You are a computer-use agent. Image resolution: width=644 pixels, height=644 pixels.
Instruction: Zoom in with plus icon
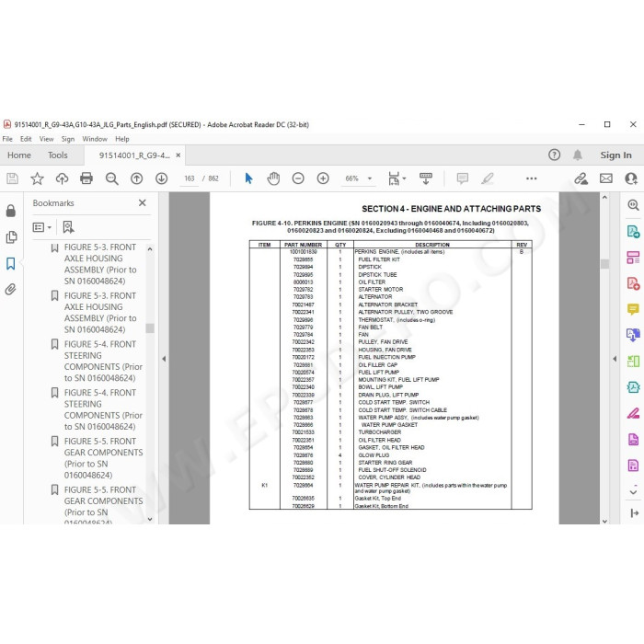click(x=323, y=178)
